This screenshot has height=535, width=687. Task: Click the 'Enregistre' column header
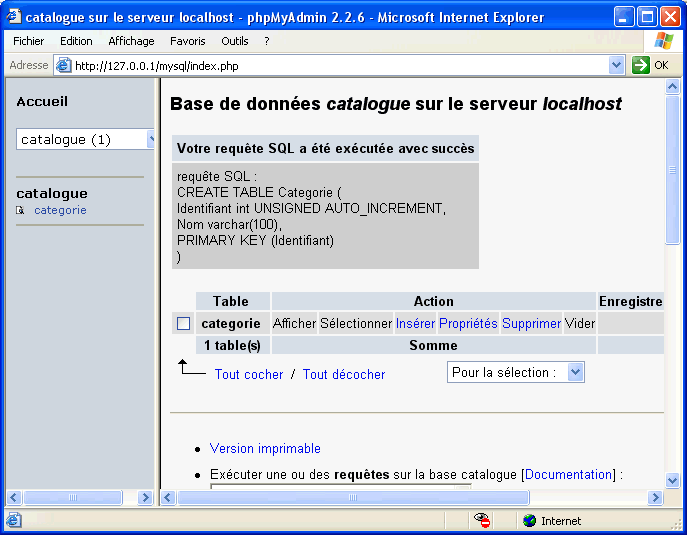tap(630, 301)
